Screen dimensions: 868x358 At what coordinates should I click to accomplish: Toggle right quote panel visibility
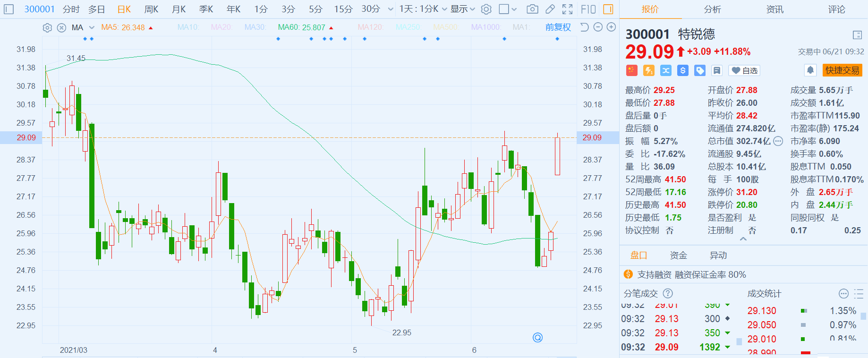(x=608, y=9)
